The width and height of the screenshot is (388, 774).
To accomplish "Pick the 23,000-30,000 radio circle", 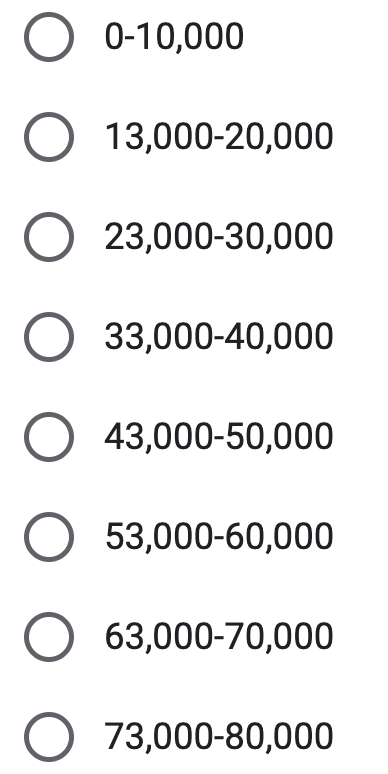I will [49, 237].
